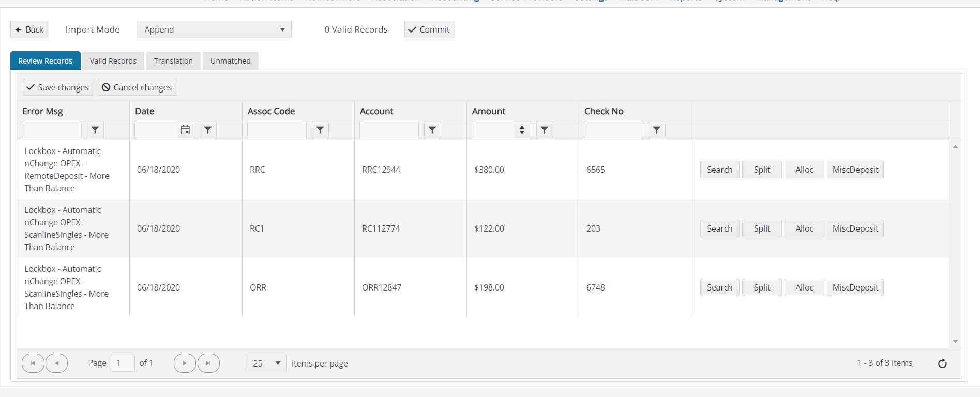
Task: Open the Check No filter icon
Action: point(657,130)
